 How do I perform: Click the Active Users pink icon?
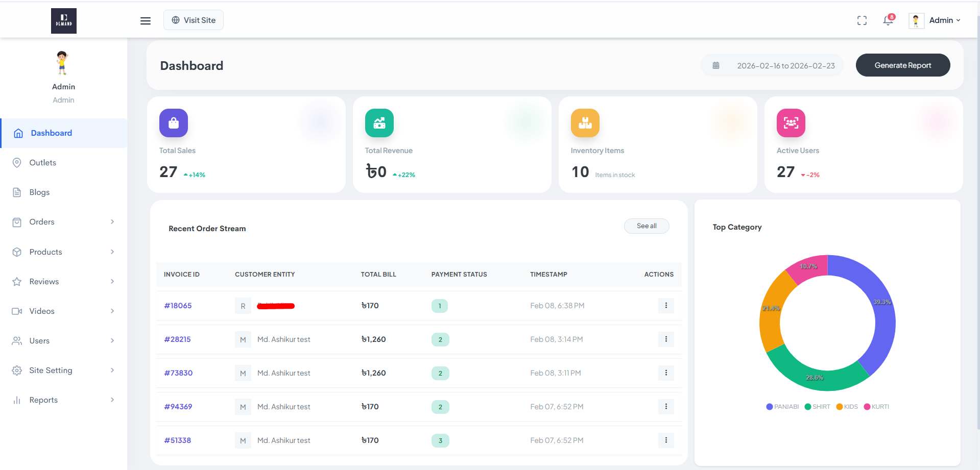coord(791,123)
